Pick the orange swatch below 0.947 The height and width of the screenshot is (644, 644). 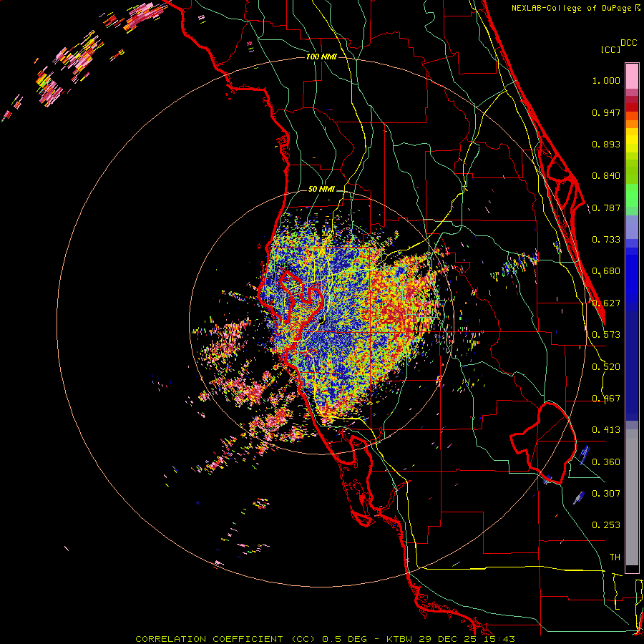[x=632, y=124]
